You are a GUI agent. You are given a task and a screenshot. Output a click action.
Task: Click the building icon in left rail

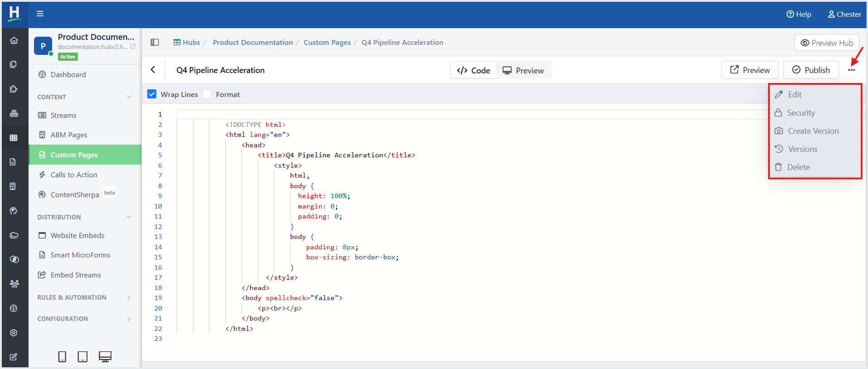pos(13,186)
